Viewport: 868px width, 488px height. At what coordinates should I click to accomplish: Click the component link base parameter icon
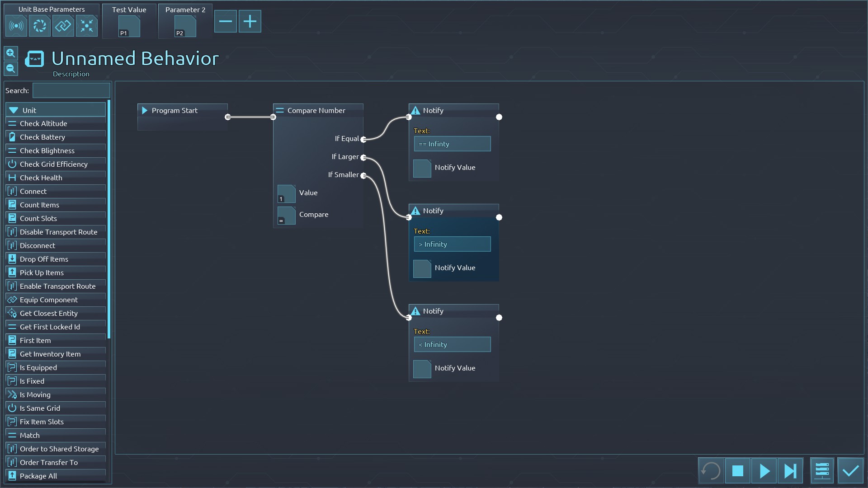(x=63, y=26)
